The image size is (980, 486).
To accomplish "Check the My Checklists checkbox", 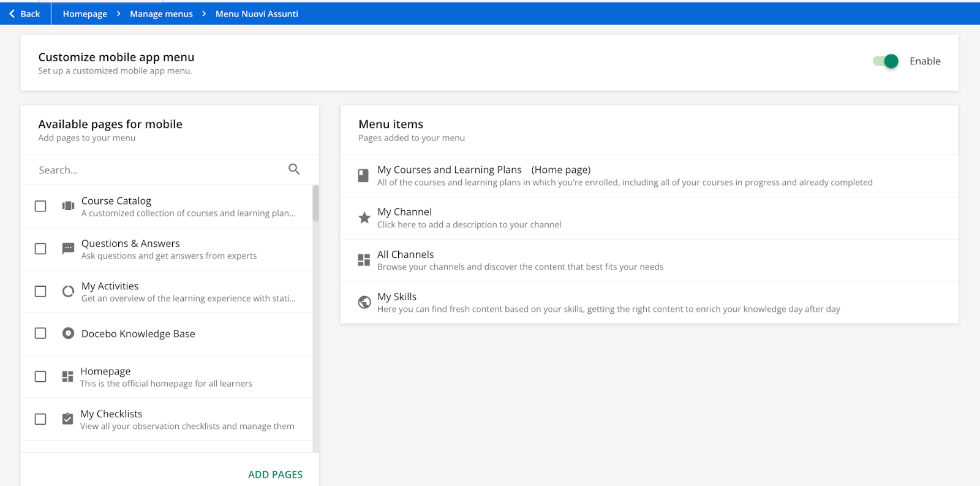I will [x=40, y=419].
